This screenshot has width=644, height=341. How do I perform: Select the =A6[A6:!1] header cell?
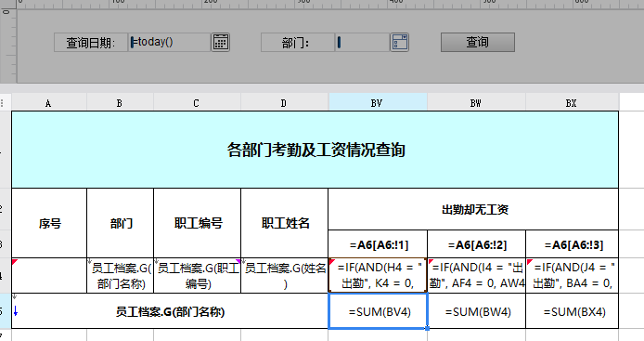click(x=378, y=244)
